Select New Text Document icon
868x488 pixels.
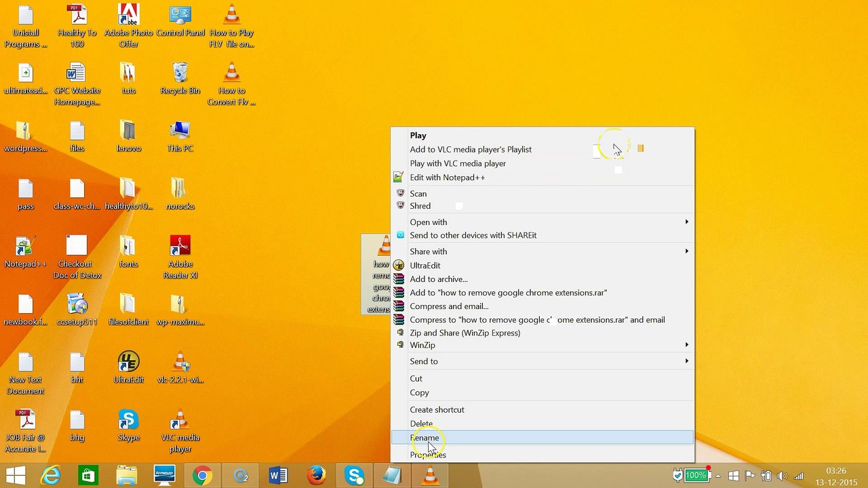pyautogui.click(x=26, y=373)
